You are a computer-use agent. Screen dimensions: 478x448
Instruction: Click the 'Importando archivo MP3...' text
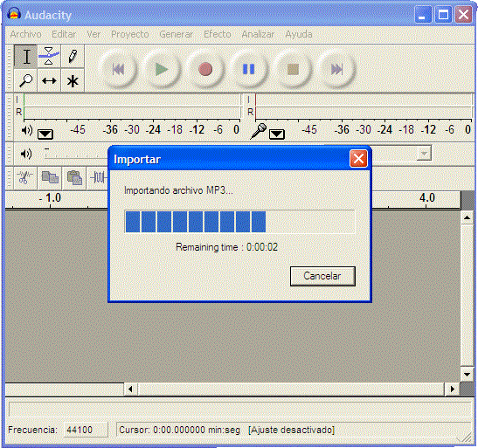[x=178, y=190]
